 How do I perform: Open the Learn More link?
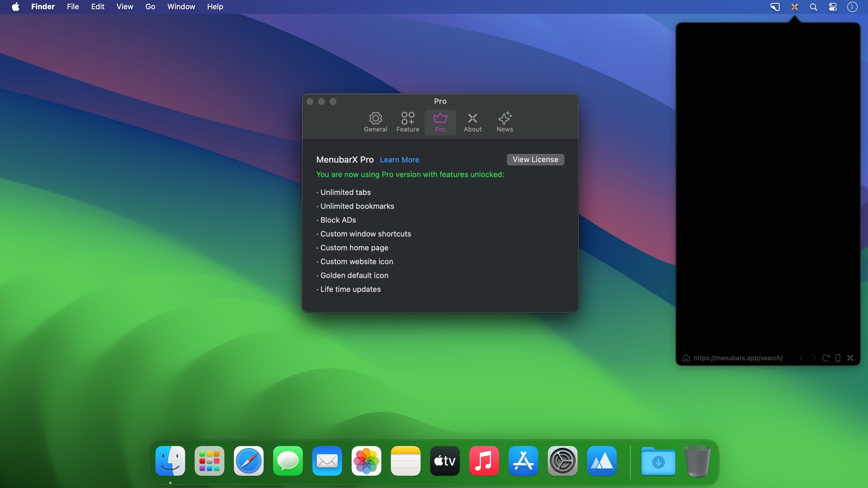(x=399, y=160)
